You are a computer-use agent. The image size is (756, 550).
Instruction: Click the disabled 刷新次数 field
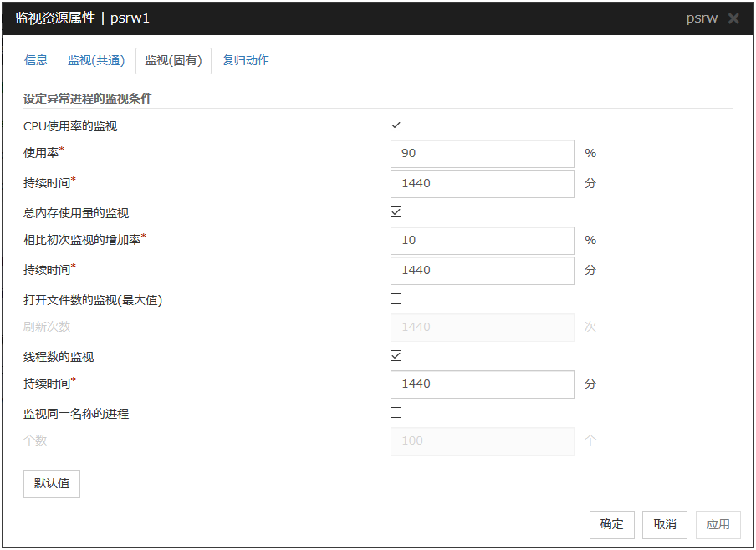482,328
